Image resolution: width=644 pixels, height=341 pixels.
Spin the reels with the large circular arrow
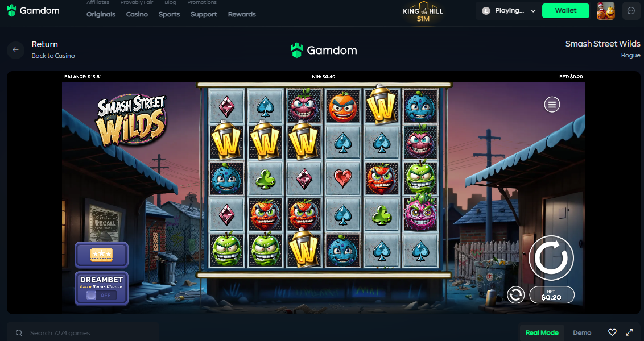click(551, 258)
